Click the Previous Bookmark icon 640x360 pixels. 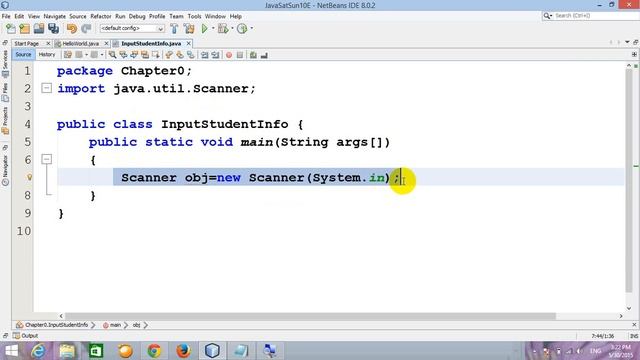coord(169,55)
